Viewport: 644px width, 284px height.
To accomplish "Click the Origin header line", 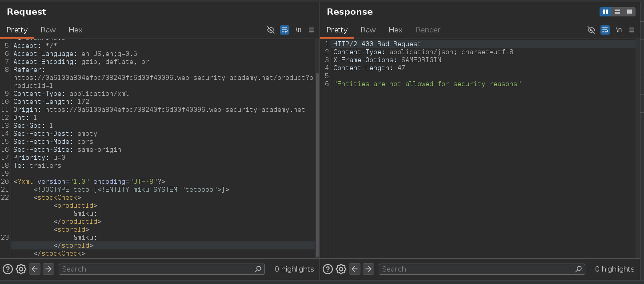I will pyautogui.click(x=159, y=110).
